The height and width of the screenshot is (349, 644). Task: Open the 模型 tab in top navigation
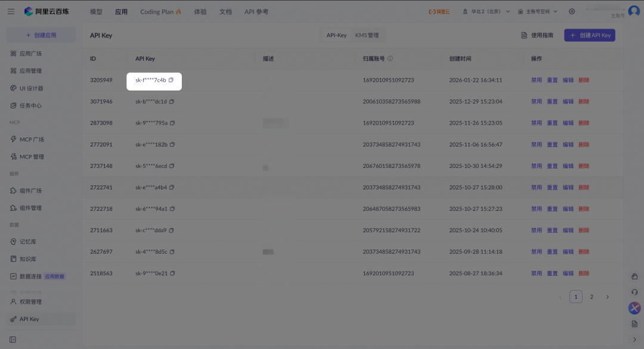click(x=96, y=11)
